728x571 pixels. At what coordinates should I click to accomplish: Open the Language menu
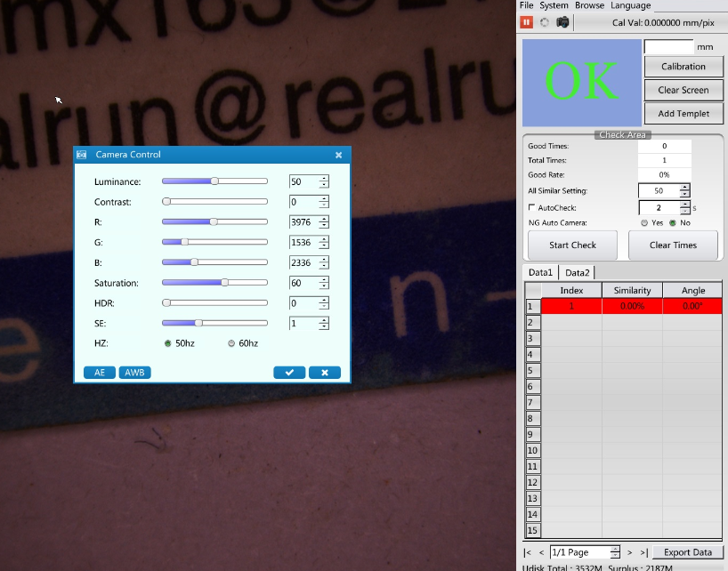click(630, 5)
